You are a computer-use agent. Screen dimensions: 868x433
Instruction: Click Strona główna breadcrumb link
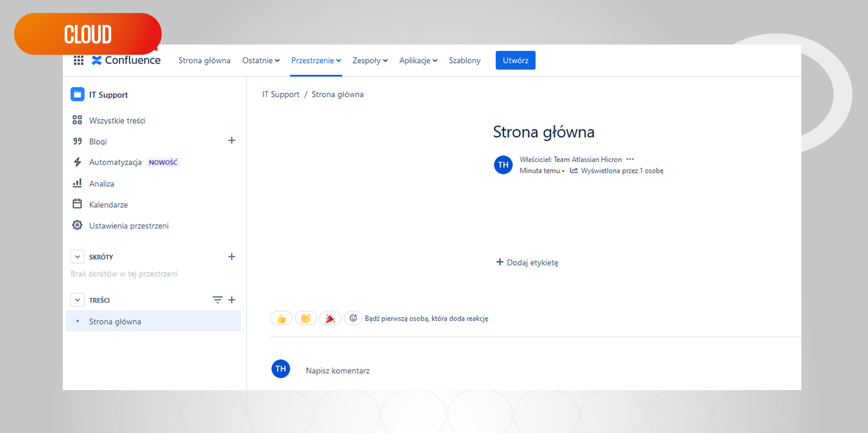click(x=337, y=94)
